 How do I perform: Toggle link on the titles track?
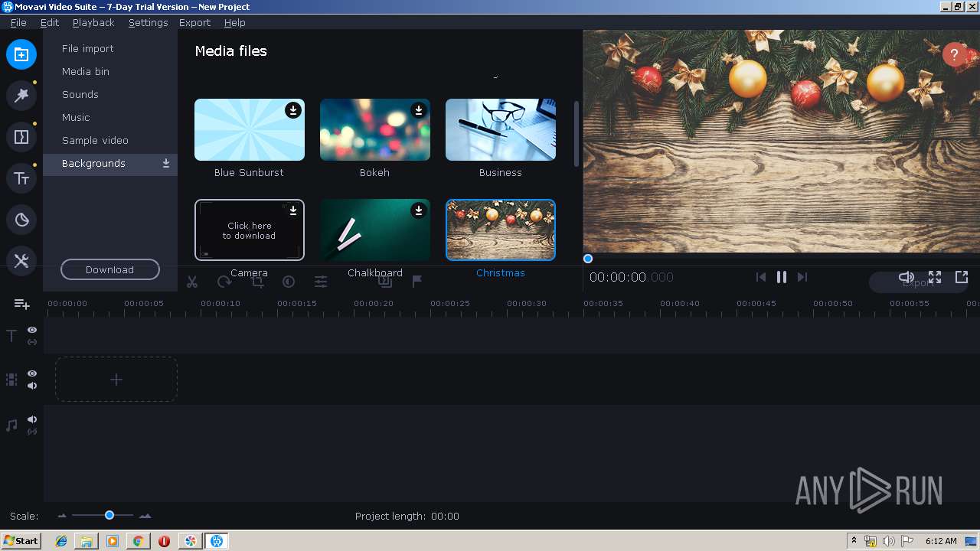[x=32, y=342]
